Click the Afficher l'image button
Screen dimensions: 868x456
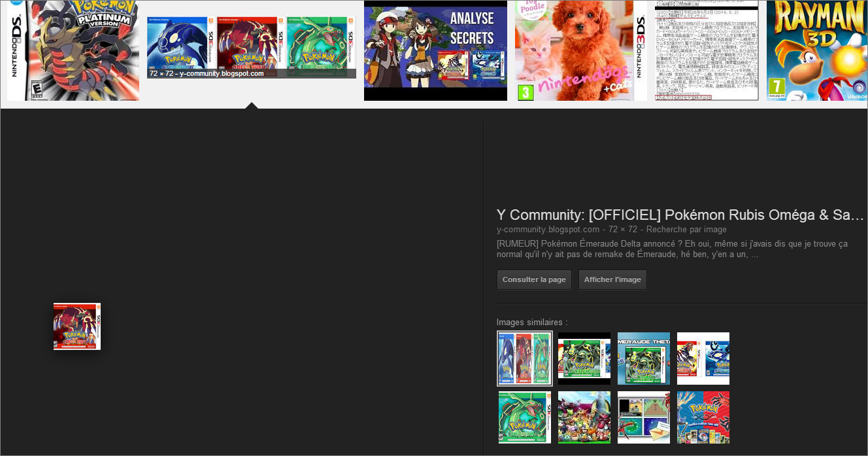tap(612, 279)
